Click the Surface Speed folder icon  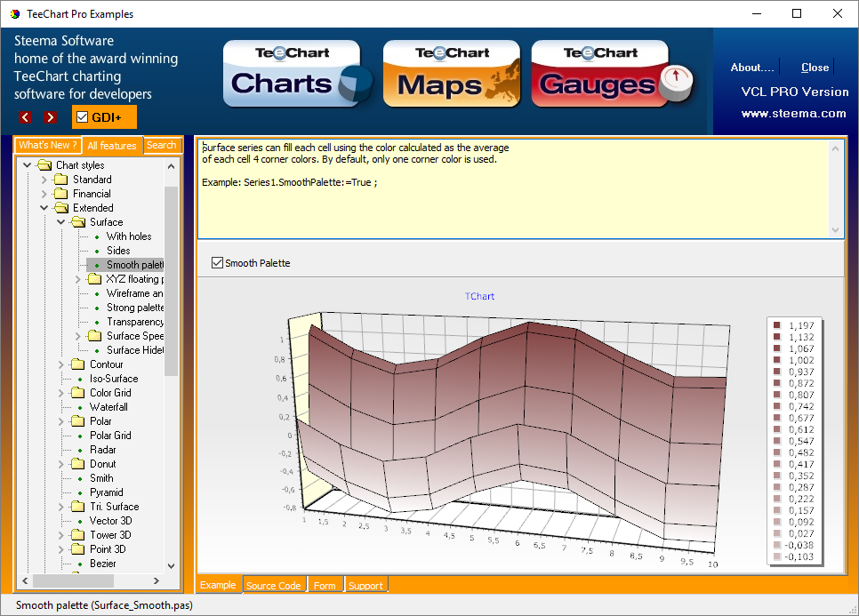click(95, 336)
